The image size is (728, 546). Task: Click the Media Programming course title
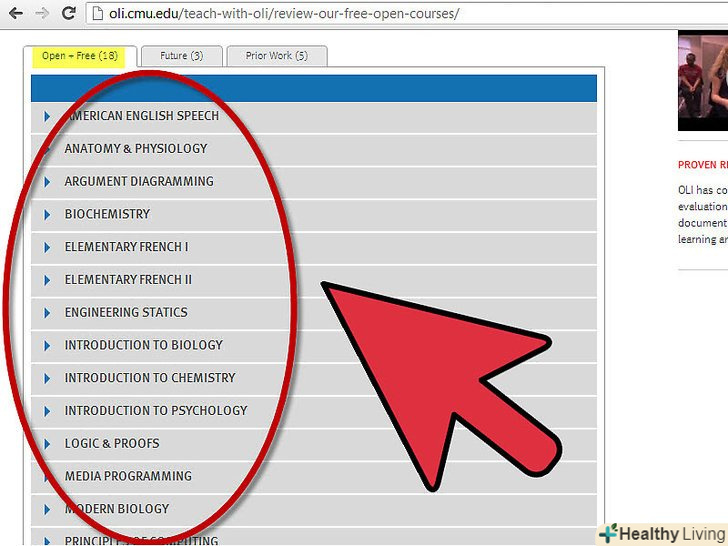(x=128, y=476)
